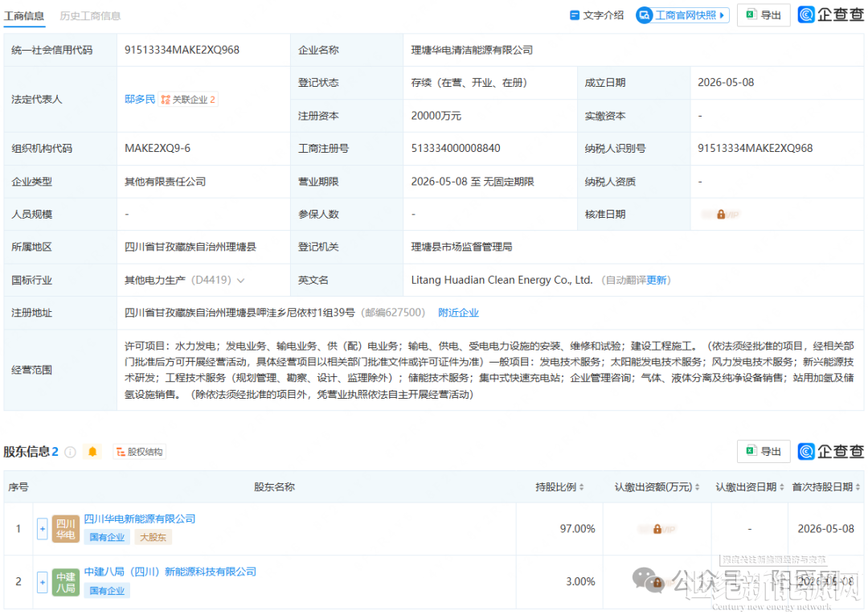868x615 pixels.
Task: Export shareholder info via lower 导出 button
Action: point(764,452)
